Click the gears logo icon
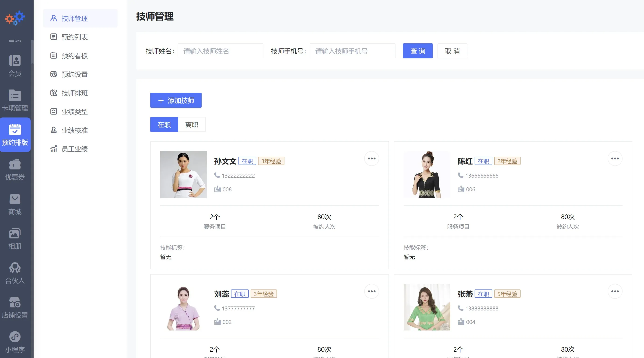Image resolution: width=644 pixels, height=358 pixels. click(x=15, y=18)
